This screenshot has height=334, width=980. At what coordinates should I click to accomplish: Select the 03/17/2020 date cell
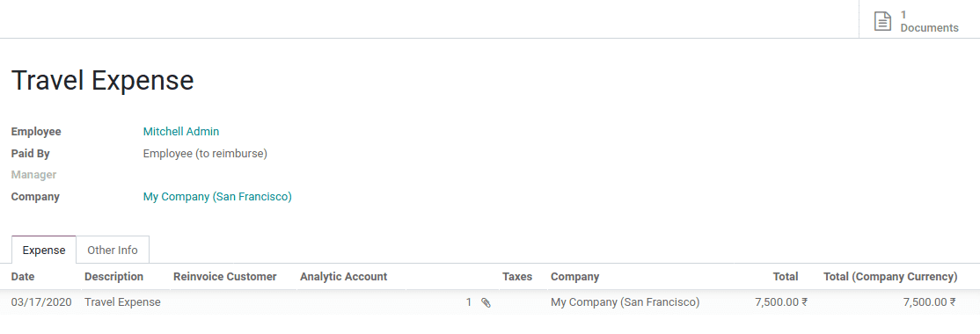[41, 302]
